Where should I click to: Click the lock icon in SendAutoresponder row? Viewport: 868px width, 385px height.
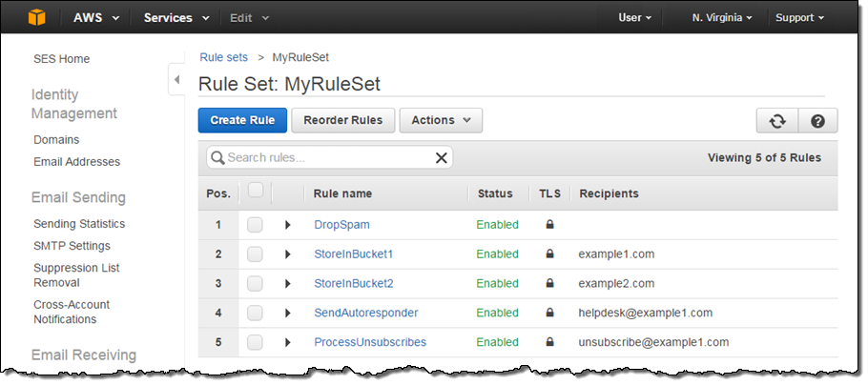pyautogui.click(x=549, y=313)
